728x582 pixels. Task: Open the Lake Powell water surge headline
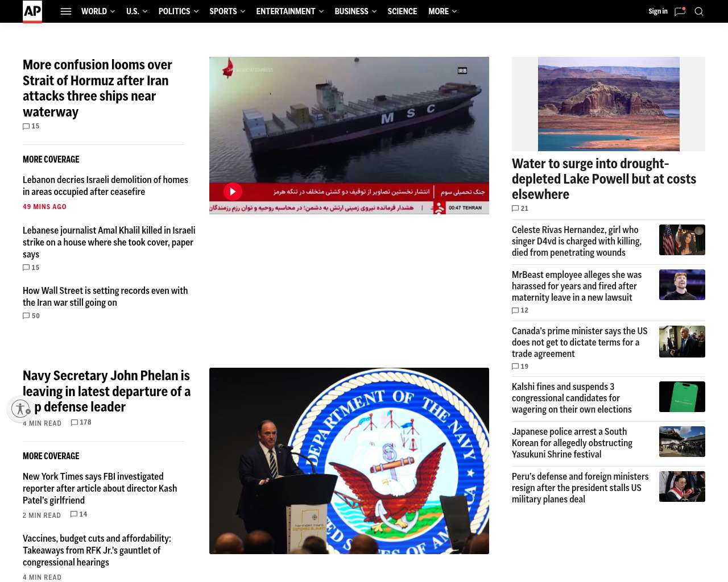(604, 179)
